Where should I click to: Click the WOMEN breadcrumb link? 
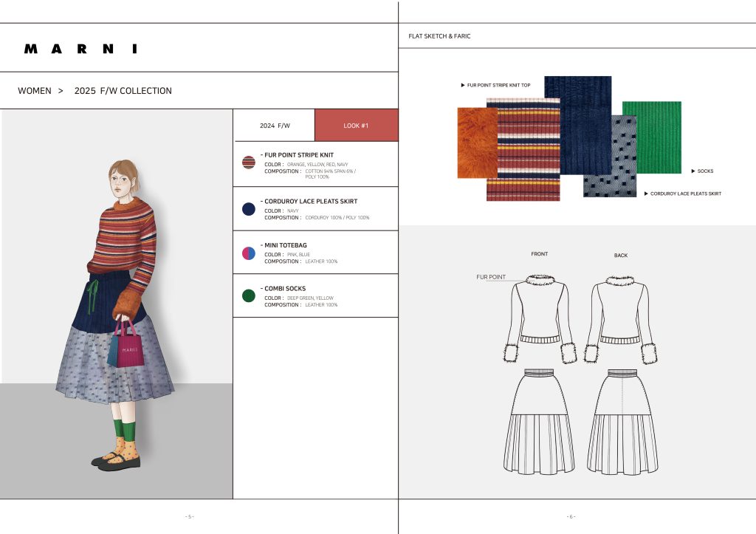point(35,91)
